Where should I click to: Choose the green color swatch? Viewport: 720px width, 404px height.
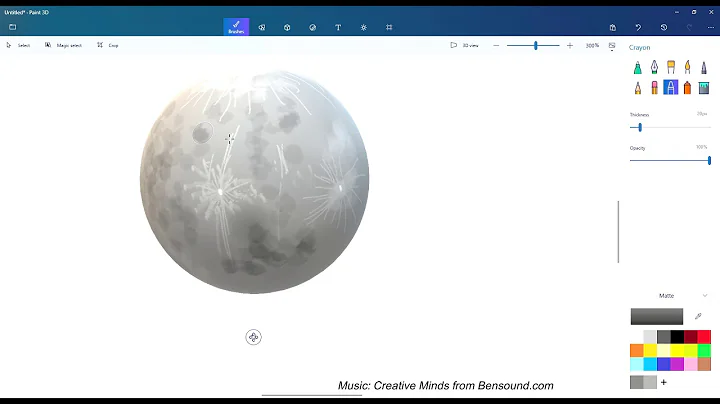(704, 351)
